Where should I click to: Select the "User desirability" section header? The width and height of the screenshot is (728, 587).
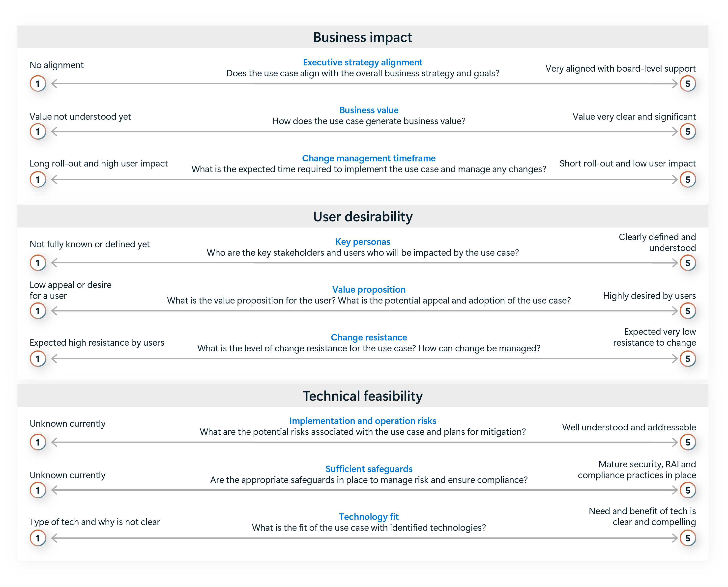[x=363, y=216]
